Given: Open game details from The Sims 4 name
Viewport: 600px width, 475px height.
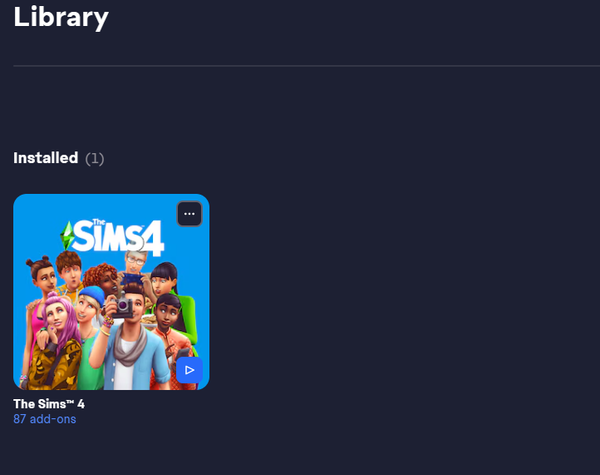Looking at the screenshot, I should pyautogui.click(x=49, y=404).
